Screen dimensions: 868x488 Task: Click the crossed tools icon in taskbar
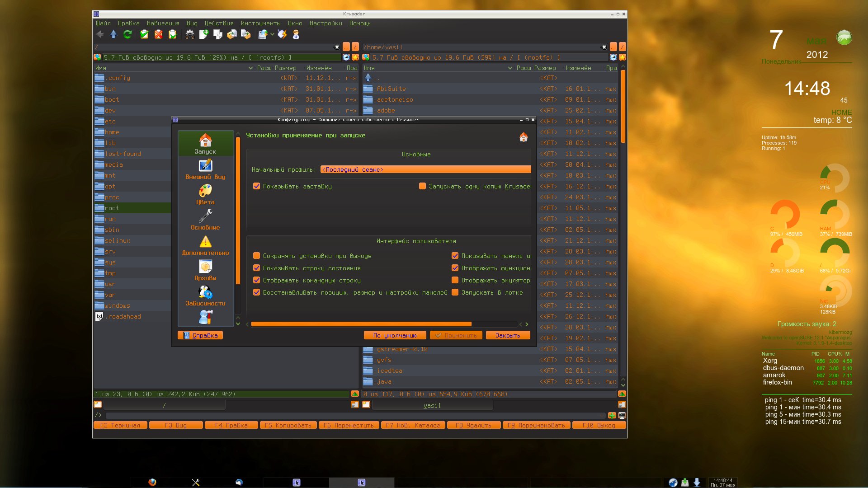pyautogui.click(x=196, y=482)
